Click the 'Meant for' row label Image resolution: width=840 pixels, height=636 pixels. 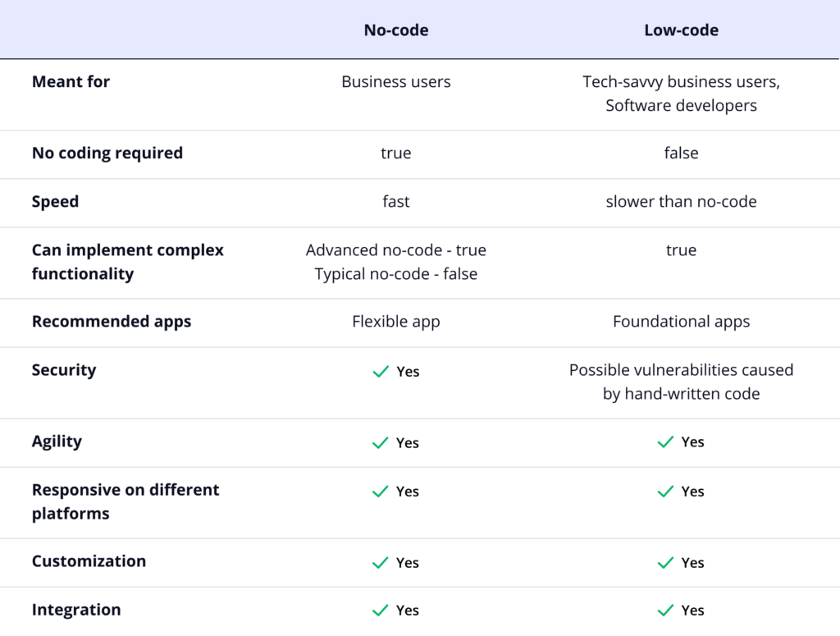point(71,81)
